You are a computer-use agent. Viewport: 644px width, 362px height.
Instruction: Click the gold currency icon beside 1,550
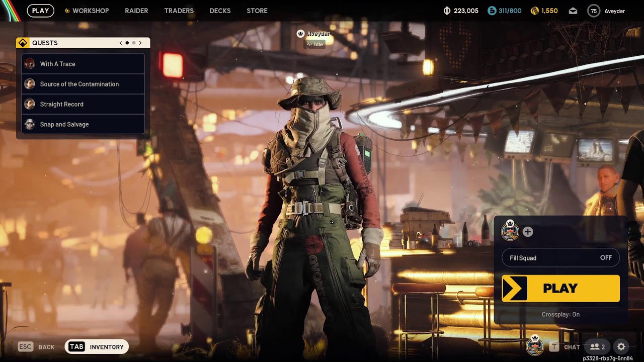535,11
